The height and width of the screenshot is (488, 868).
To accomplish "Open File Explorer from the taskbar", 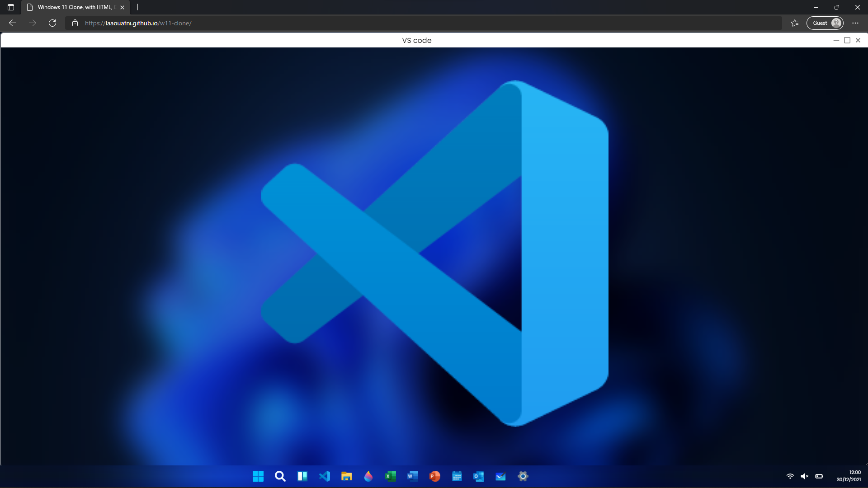I will [x=347, y=476].
